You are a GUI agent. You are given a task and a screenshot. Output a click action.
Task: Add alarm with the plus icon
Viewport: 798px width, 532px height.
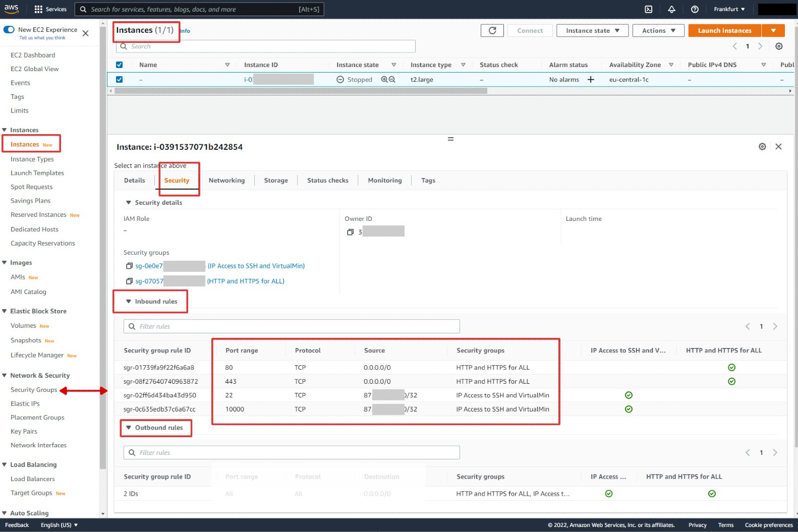pos(591,79)
